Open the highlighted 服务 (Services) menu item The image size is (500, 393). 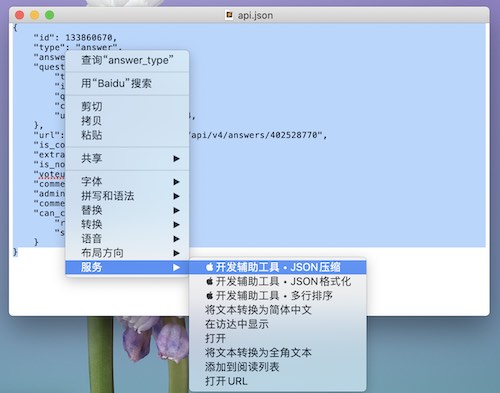(127, 267)
